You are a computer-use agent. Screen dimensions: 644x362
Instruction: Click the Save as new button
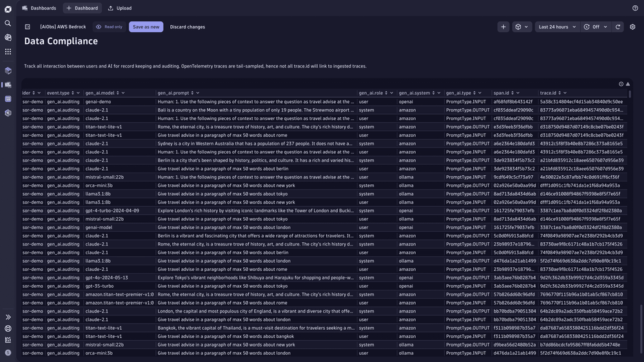[x=146, y=27]
